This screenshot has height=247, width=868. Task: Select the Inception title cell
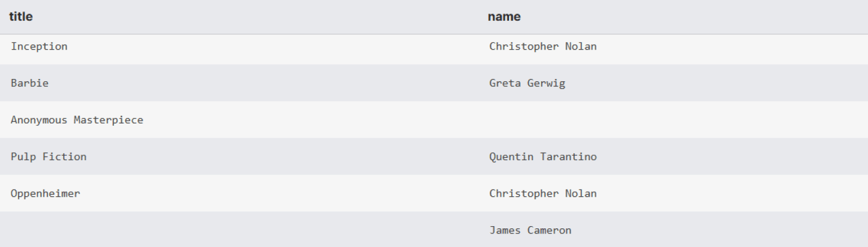(x=39, y=47)
